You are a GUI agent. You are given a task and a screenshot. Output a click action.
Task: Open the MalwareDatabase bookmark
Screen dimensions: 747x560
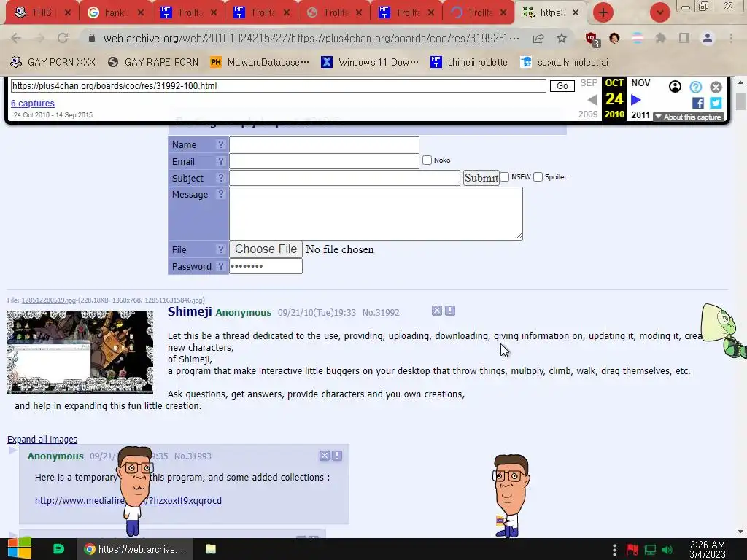(x=260, y=62)
